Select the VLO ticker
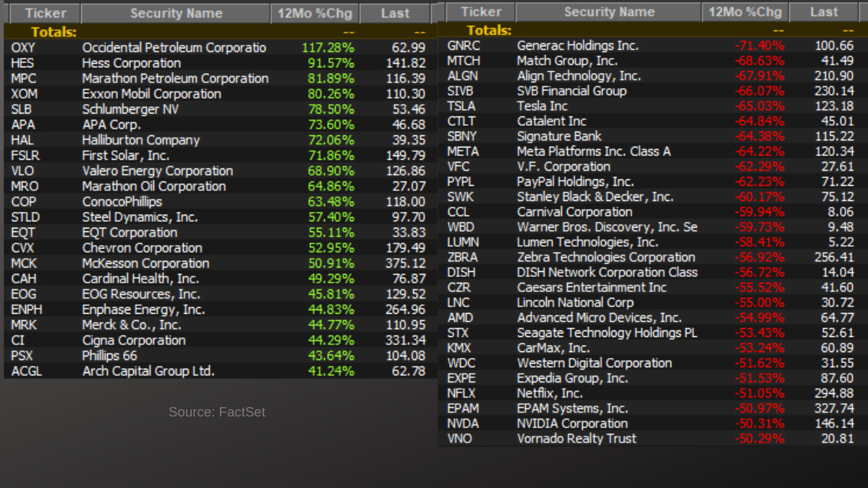Screen dimensions: 868x488 24,171
